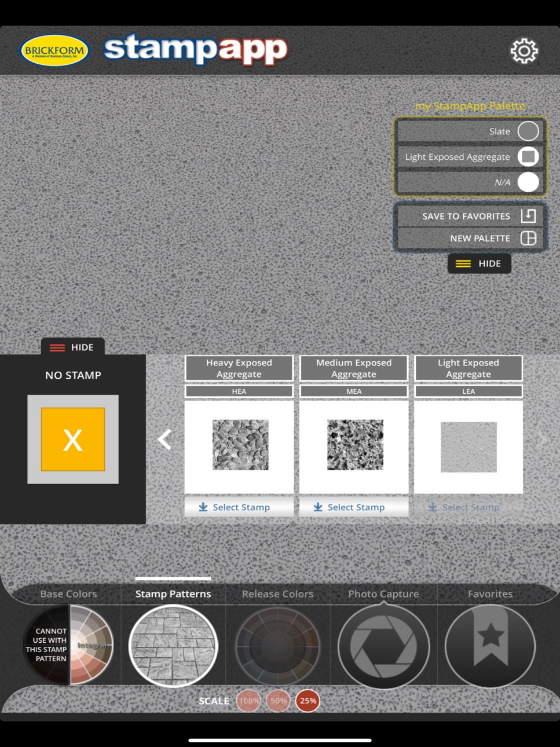Screen dimensions: 560x747
Task: Click Save to Favorites
Action: coord(470,216)
